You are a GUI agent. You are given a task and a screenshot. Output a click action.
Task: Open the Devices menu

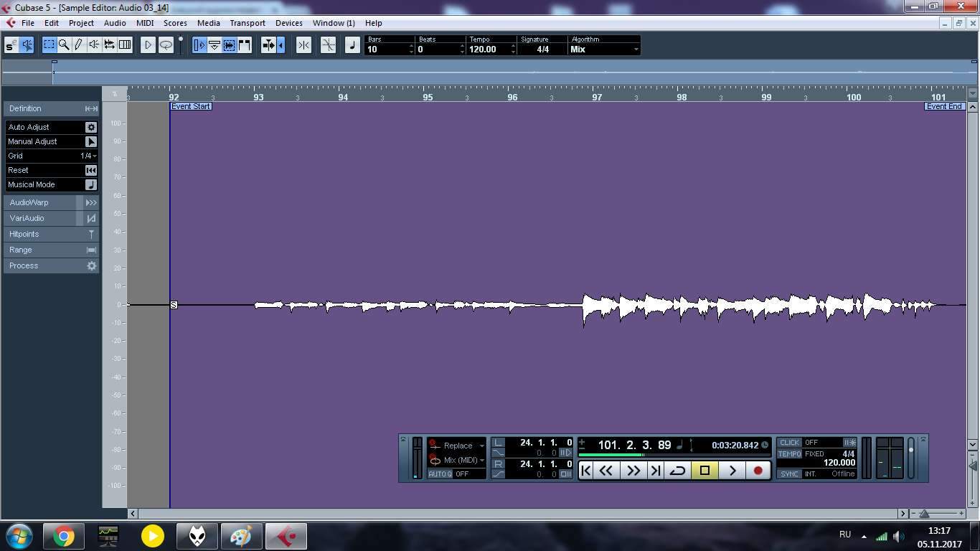point(288,23)
